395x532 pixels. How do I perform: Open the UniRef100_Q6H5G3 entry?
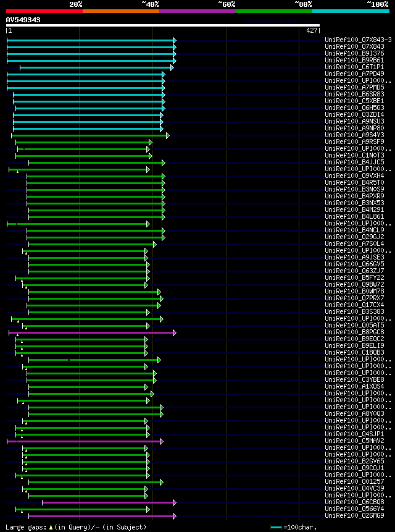pyautogui.click(x=354, y=108)
